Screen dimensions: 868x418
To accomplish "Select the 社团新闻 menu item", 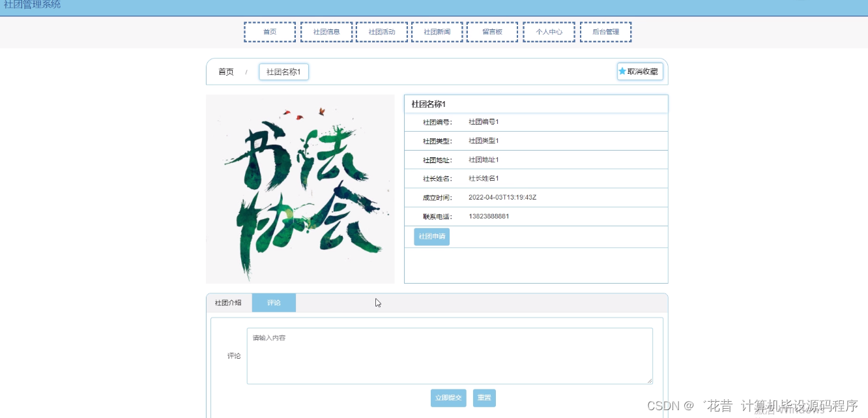I will (437, 32).
